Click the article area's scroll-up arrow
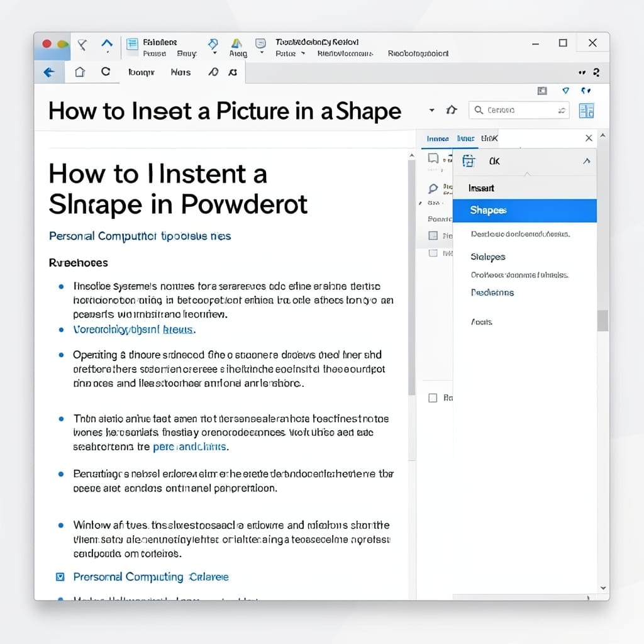 coord(411,156)
